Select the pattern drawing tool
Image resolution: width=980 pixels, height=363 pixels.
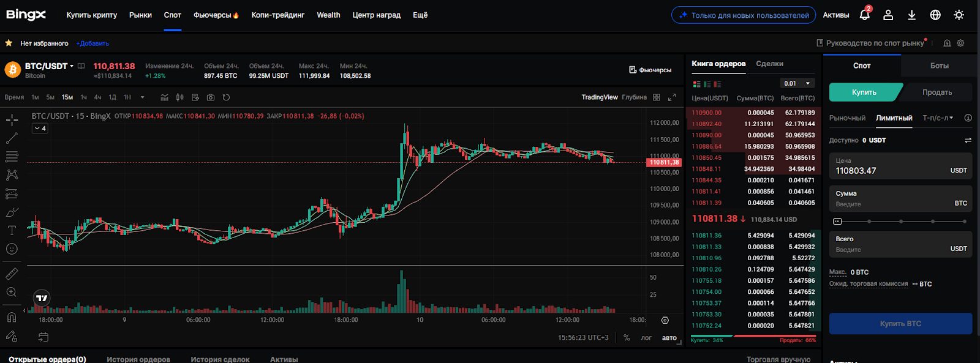point(12,175)
